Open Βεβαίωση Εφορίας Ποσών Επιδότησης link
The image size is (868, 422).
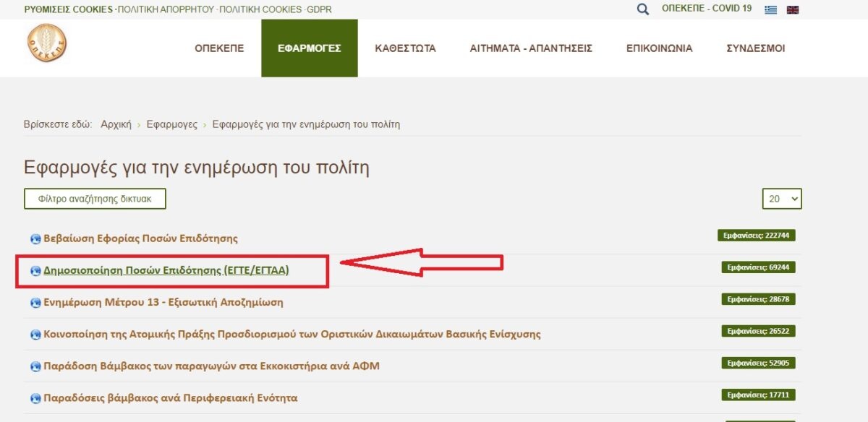point(140,238)
